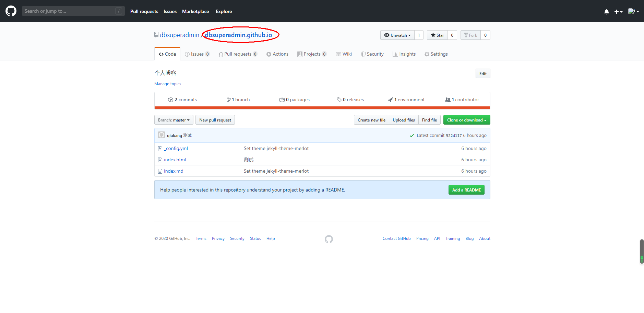The width and height of the screenshot is (644, 313).
Task: Open the 1 environment link
Action: [406, 100]
